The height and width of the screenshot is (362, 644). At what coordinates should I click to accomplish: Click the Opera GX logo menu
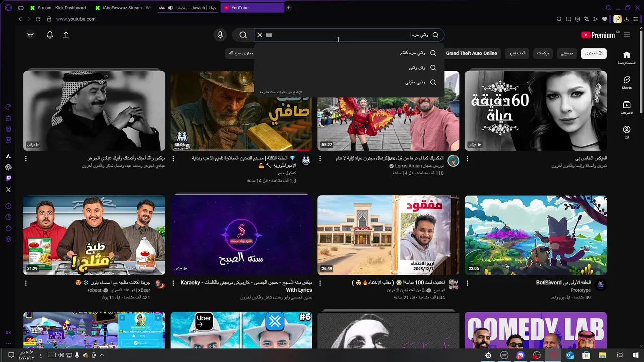pyautogui.click(x=8, y=8)
